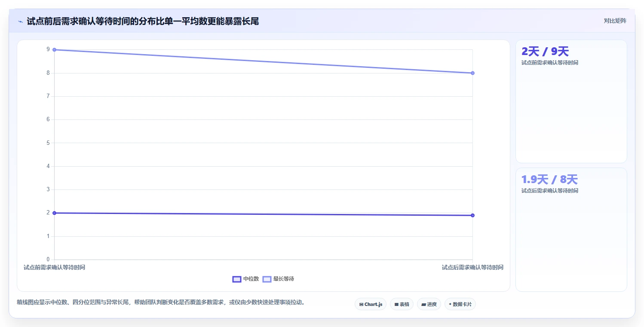Viewport: 644px width, 327px height.
Task: Toggle the 中位数 legend item
Action: tap(245, 279)
